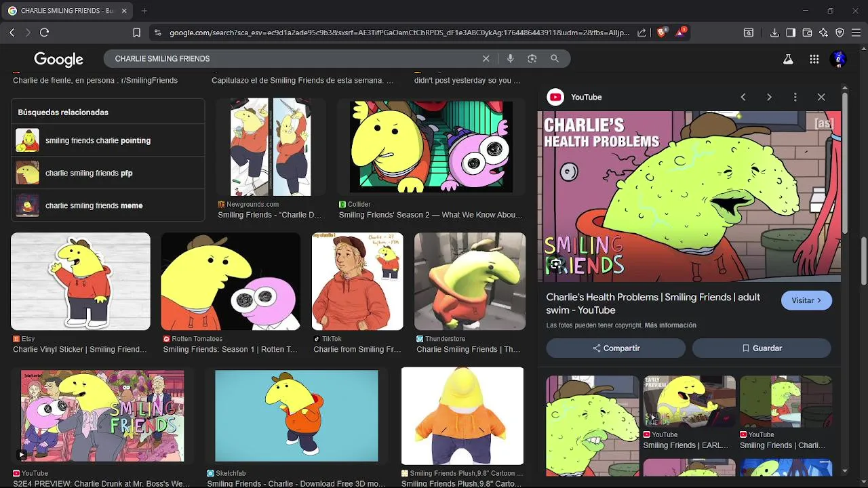Use the preview panel scrollbar down arrow

point(845,470)
